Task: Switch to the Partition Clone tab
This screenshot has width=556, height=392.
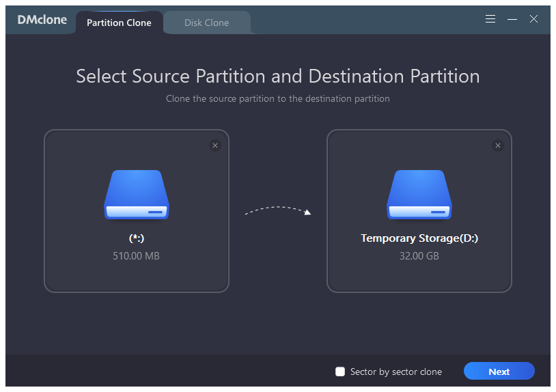Action: pos(119,23)
